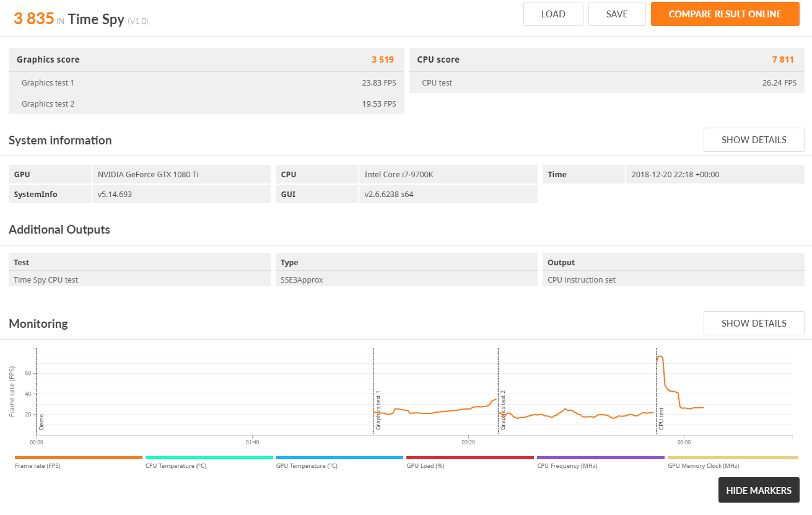Click the LOAD button
This screenshot has height=515, width=812.
[x=553, y=14]
